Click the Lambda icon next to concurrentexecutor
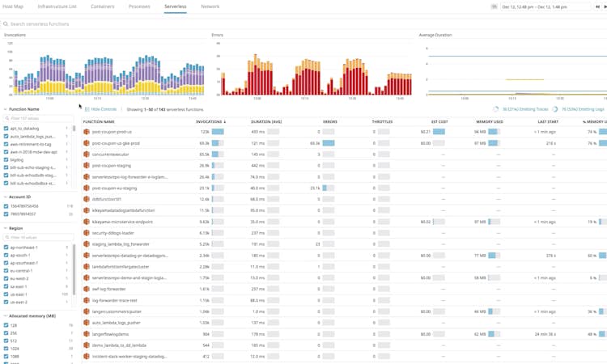The height and width of the screenshot is (364, 607). point(87,154)
